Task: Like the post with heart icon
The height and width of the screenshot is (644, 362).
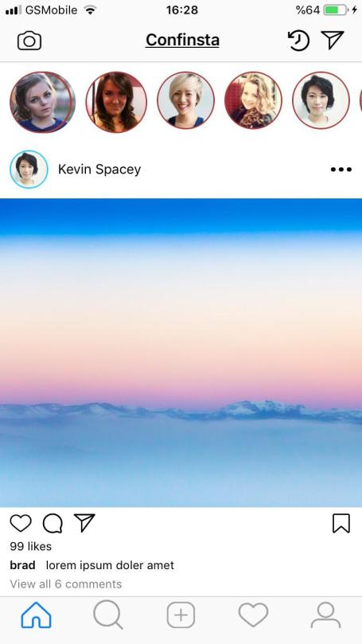Action: pos(21,523)
